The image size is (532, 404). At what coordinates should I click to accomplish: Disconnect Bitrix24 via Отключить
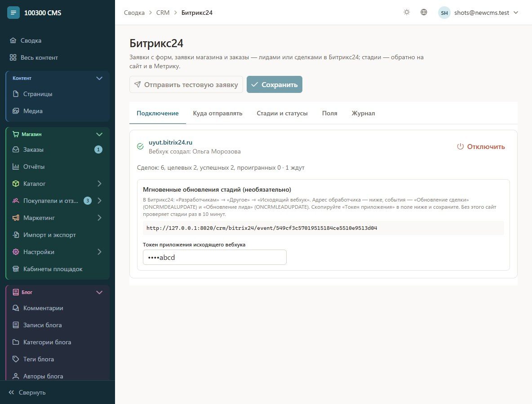tap(481, 147)
